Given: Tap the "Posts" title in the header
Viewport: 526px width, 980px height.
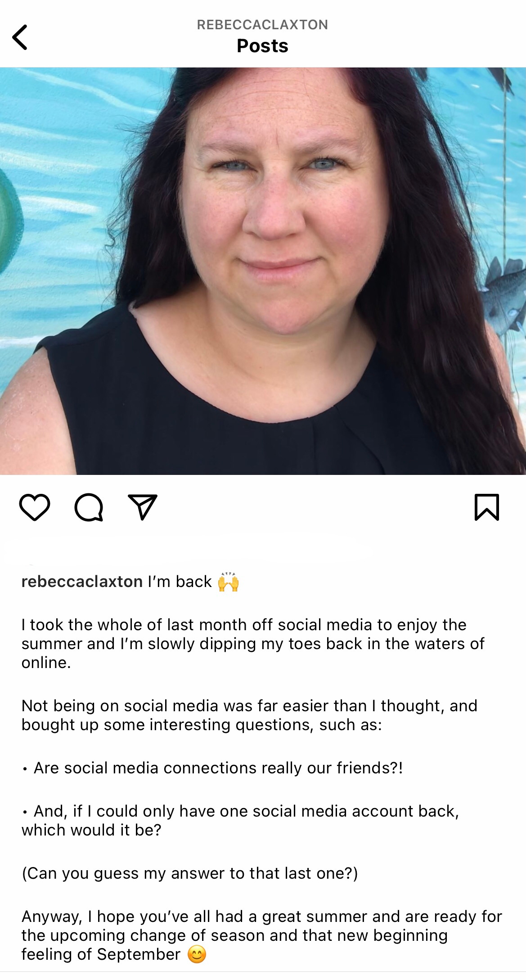Looking at the screenshot, I should pyautogui.click(x=262, y=46).
